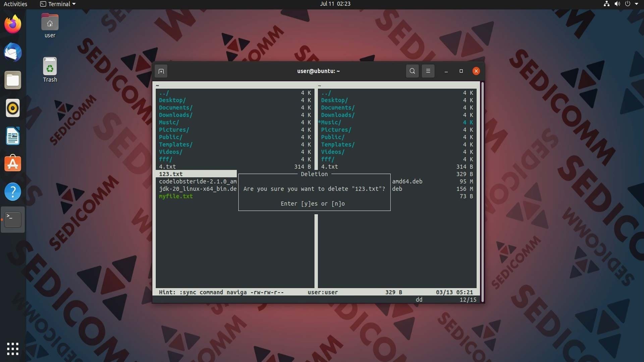The width and height of the screenshot is (644, 362).
Task: Select myfile.txt in the left pane
Action: point(176,196)
